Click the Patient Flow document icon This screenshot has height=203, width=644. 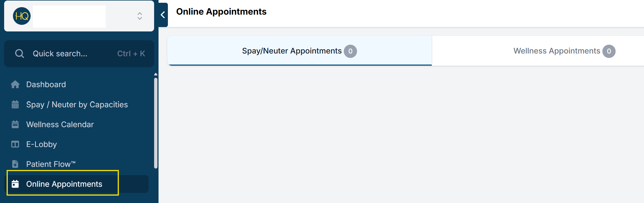point(15,164)
